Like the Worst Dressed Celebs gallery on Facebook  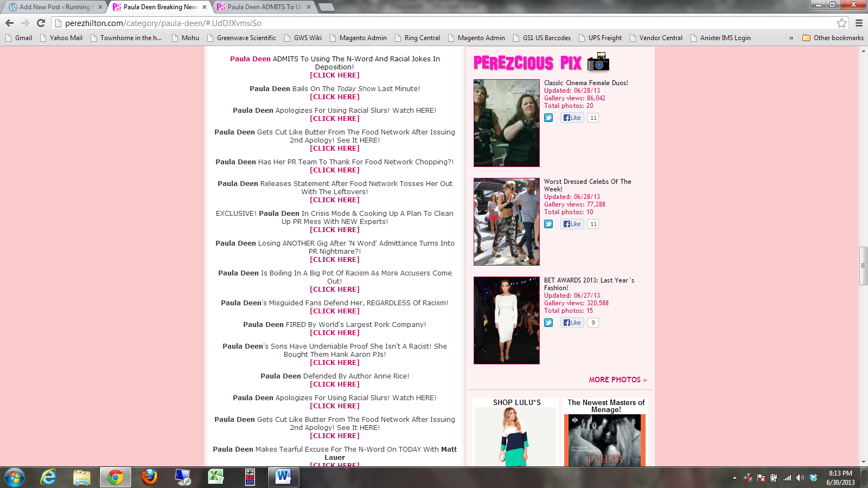572,224
